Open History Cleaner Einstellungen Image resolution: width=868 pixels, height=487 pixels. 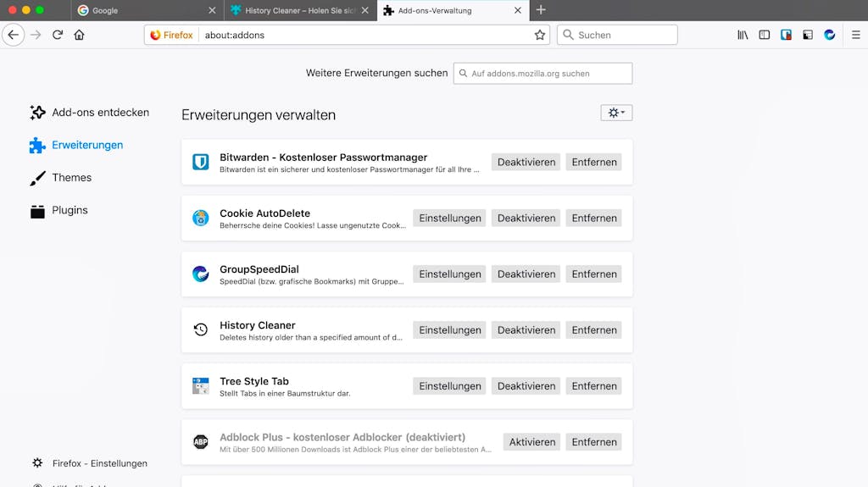(449, 329)
